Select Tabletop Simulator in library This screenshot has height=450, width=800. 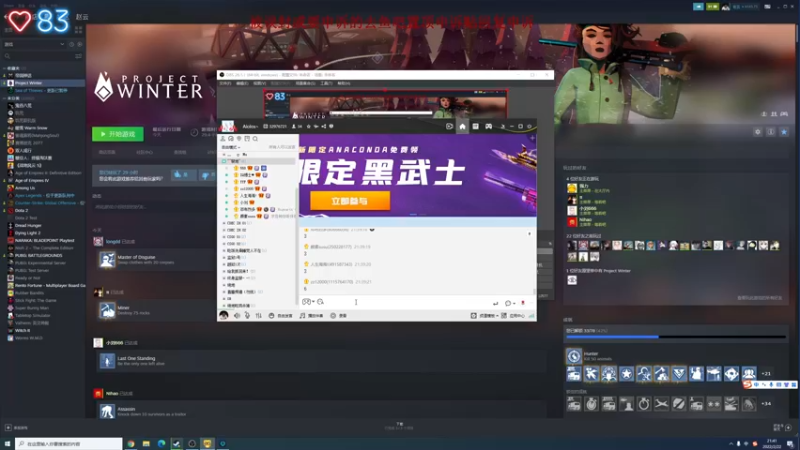coord(35,315)
